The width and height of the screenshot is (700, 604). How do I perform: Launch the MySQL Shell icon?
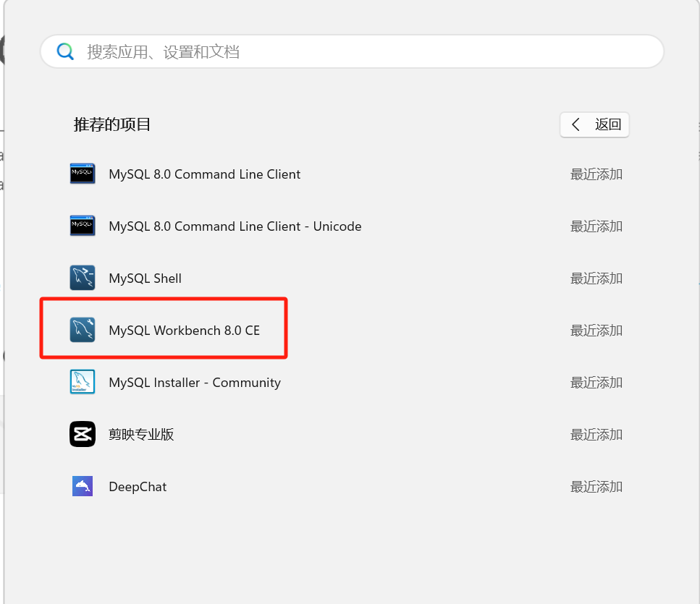[82, 278]
